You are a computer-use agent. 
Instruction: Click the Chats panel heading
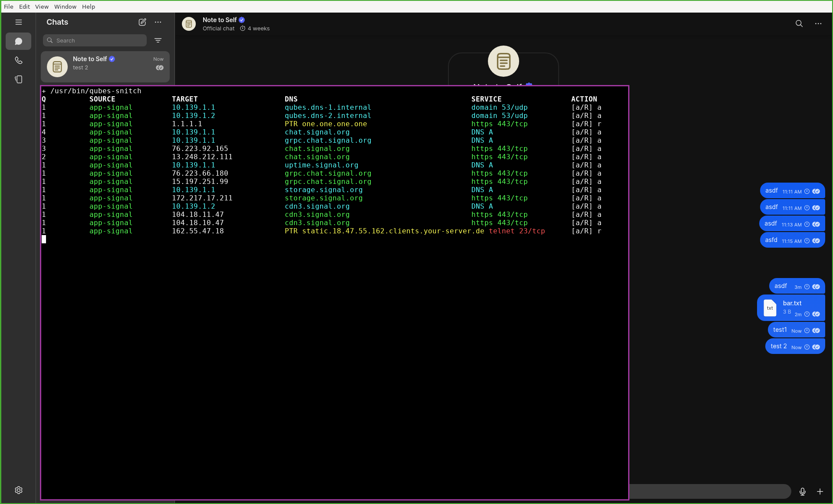pyautogui.click(x=57, y=22)
